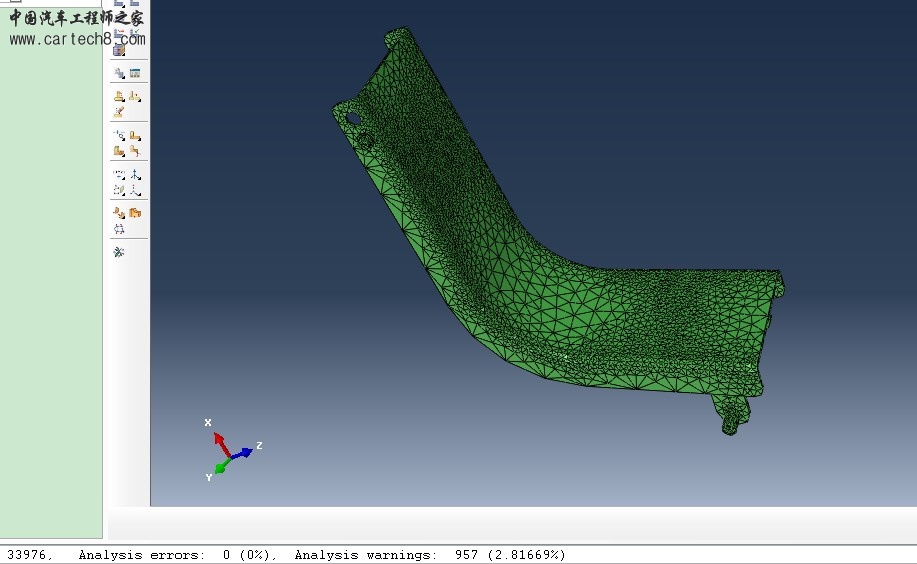
Task: Click the white message area below viewport
Action: (510, 525)
